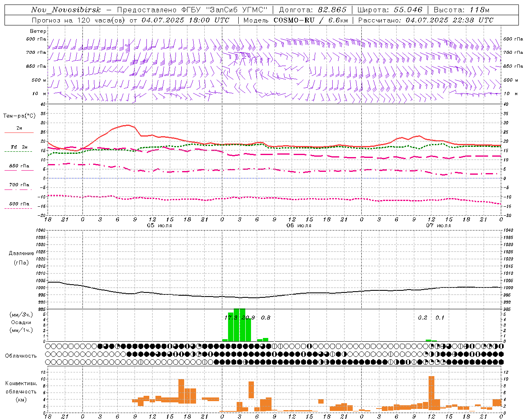This screenshot has width=525, height=420.
Task: Select the 0.1 precipitation value
Action: click(440, 317)
